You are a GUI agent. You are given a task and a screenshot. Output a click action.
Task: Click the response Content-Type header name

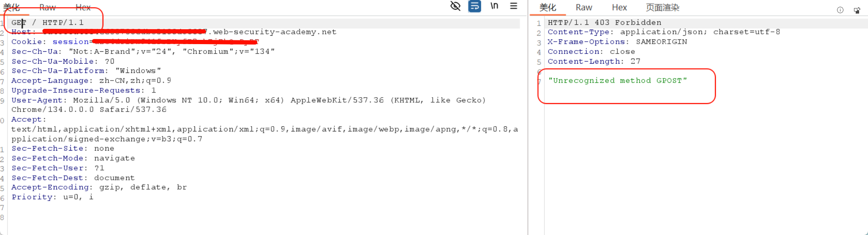pos(578,32)
